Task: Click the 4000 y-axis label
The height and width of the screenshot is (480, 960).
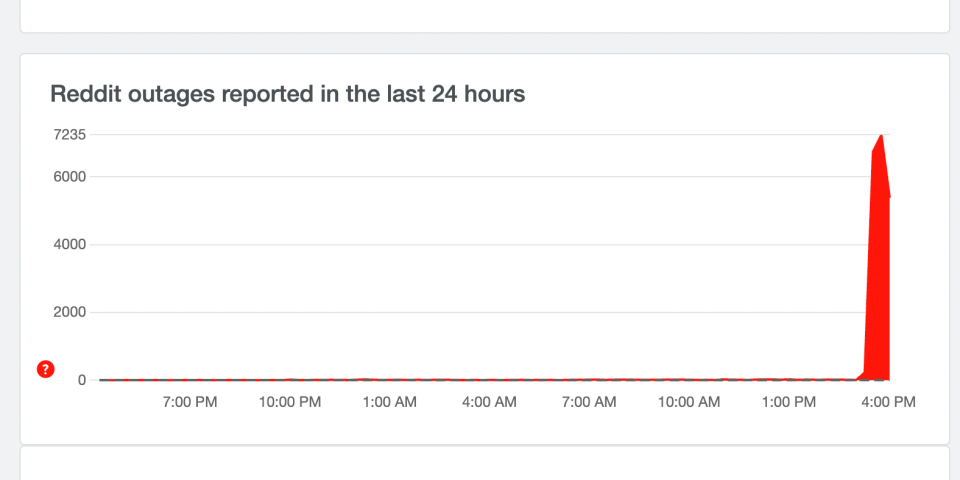Action: tap(70, 244)
